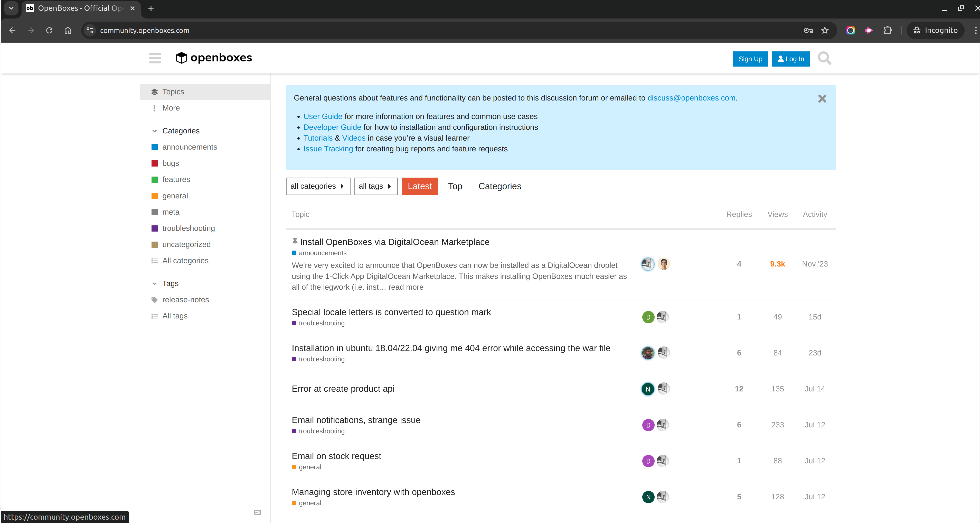Click the search magnifier icon
This screenshot has width=980, height=523.
(x=824, y=59)
